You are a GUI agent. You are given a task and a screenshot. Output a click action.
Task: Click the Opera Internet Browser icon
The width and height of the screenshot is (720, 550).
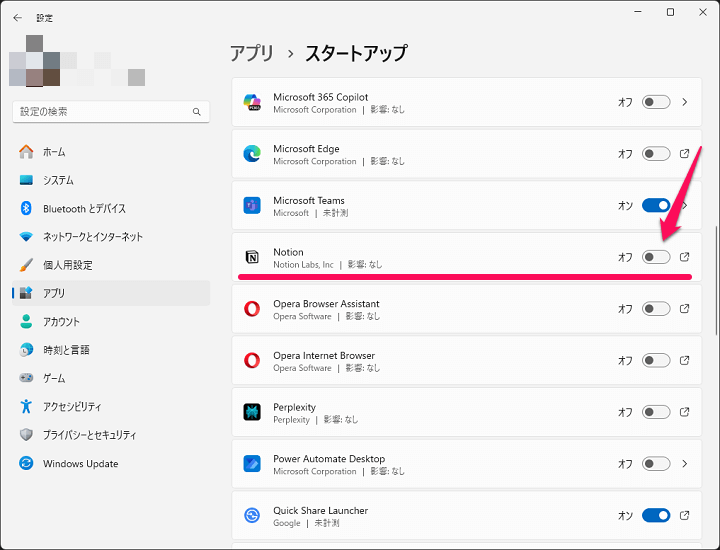click(x=252, y=360)
